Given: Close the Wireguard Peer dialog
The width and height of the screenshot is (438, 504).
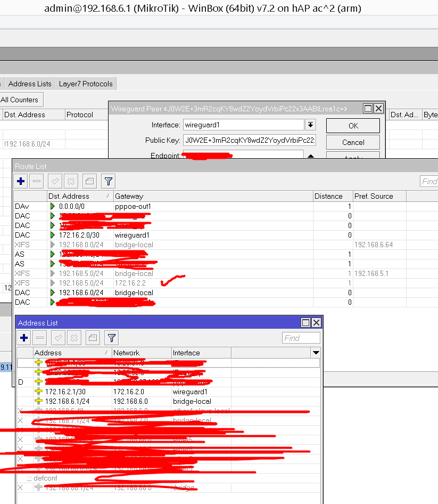Looking at the screenshot, I should click(x=379, y=109).
